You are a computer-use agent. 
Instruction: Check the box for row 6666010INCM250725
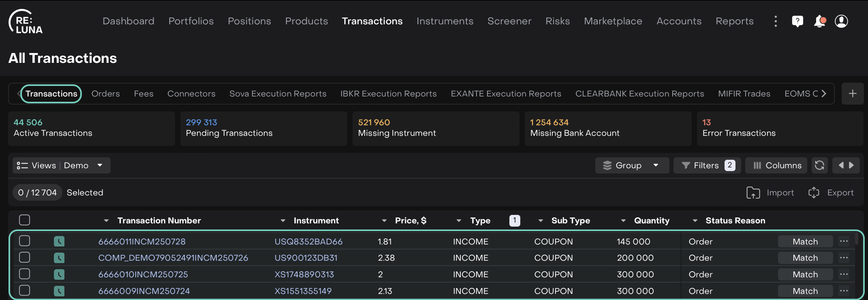coord(25,274)
